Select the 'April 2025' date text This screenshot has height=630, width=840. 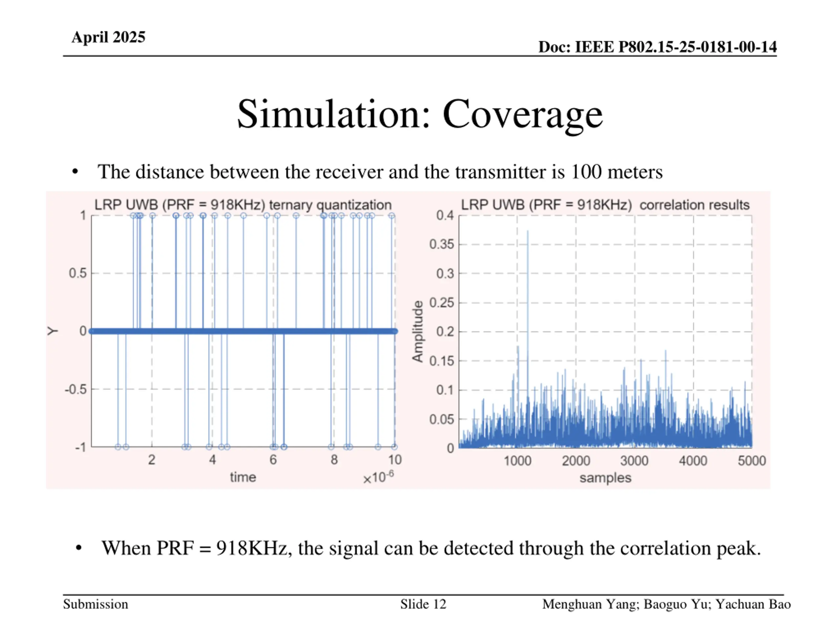pyautogui.click(x=108, y=37)
